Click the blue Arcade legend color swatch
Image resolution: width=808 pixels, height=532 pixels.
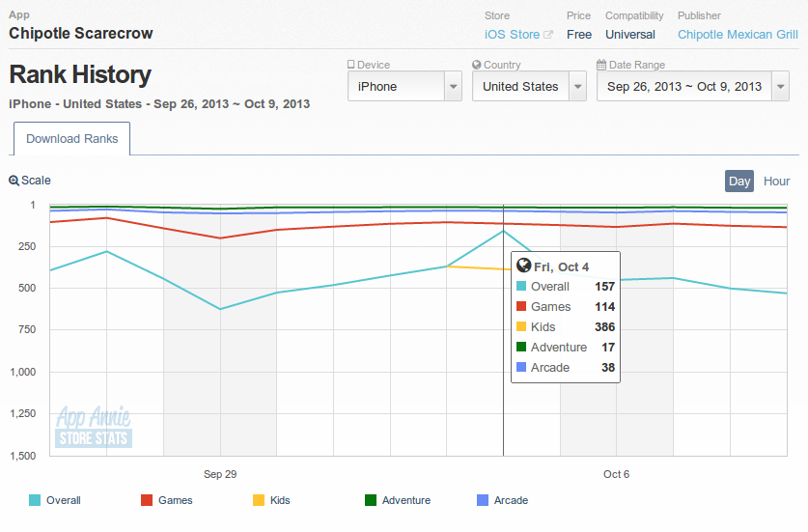tap(484, 500)
